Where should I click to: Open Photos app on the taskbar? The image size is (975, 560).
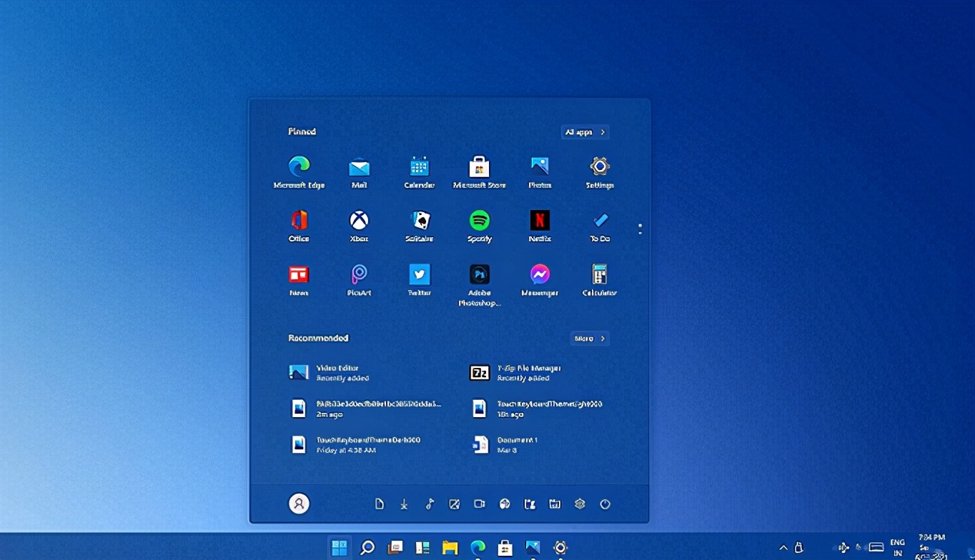533,548
